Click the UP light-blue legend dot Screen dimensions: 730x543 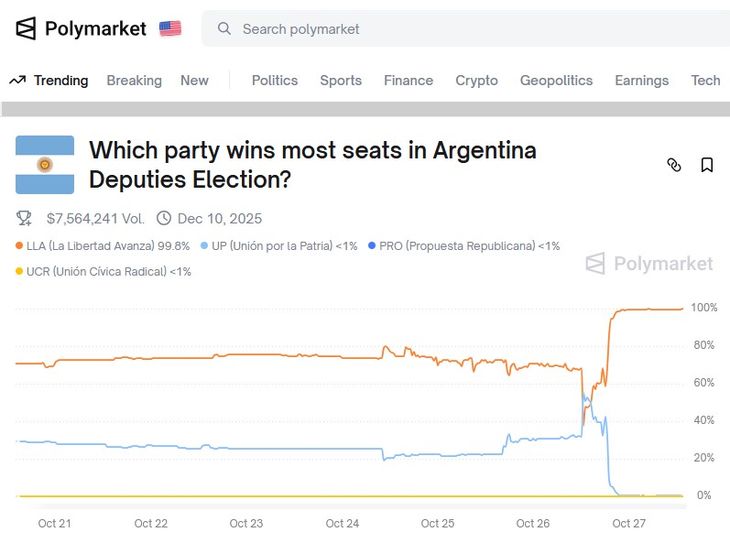(204, 245)
